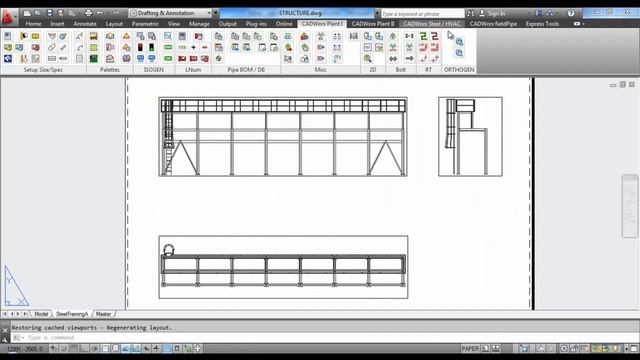The image size is (640, 360).
Task: Click the envelope icon in Palettes panel
Action: pos(110,59)
